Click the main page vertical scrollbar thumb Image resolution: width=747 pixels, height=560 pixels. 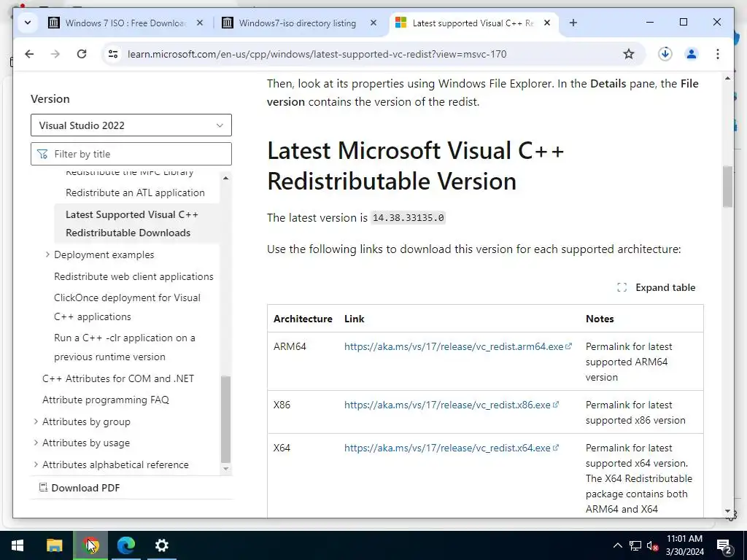pyautogui.click(x=727, y=186)
